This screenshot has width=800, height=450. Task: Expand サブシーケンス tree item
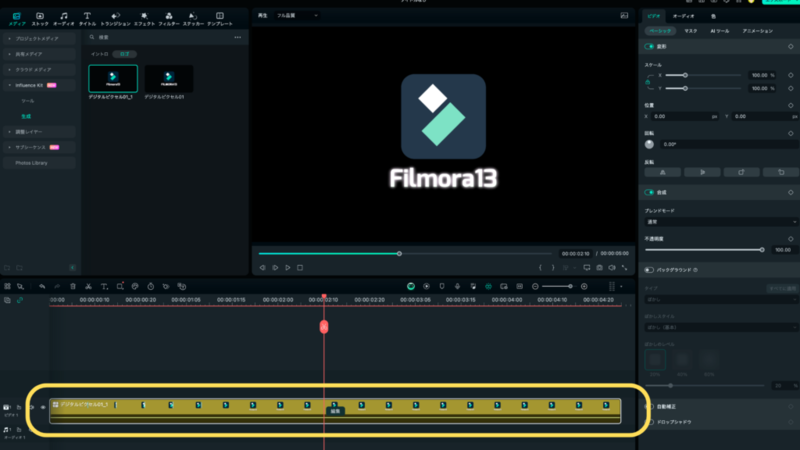39,147
